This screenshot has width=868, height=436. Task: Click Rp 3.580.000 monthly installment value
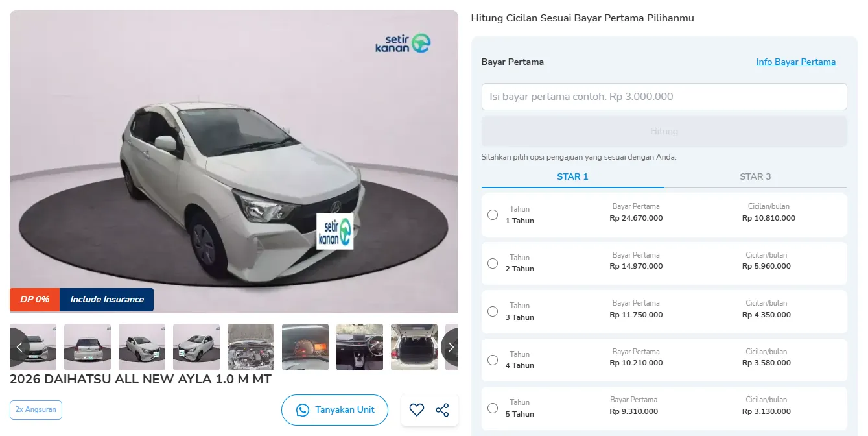[766, 363]
